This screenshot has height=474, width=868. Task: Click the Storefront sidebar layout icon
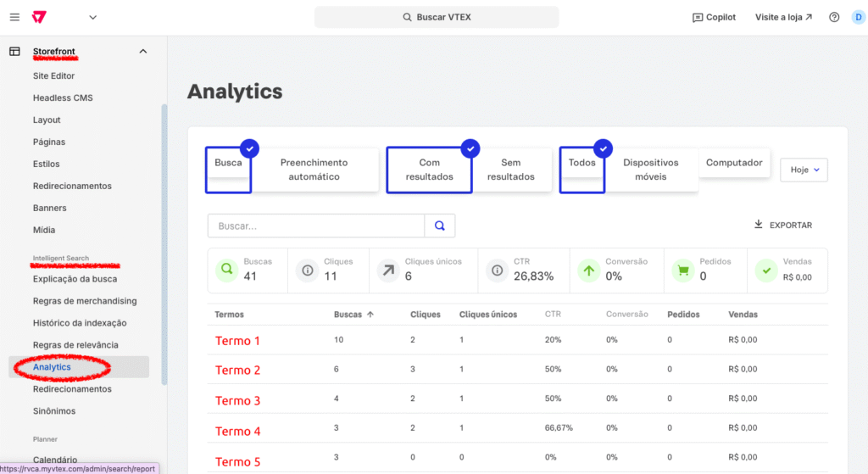(x=14, y=52)
